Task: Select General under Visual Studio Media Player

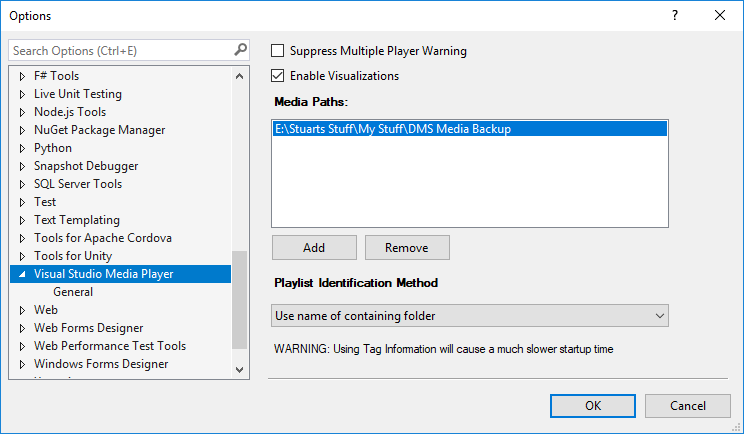Action: tap(73, 292)
